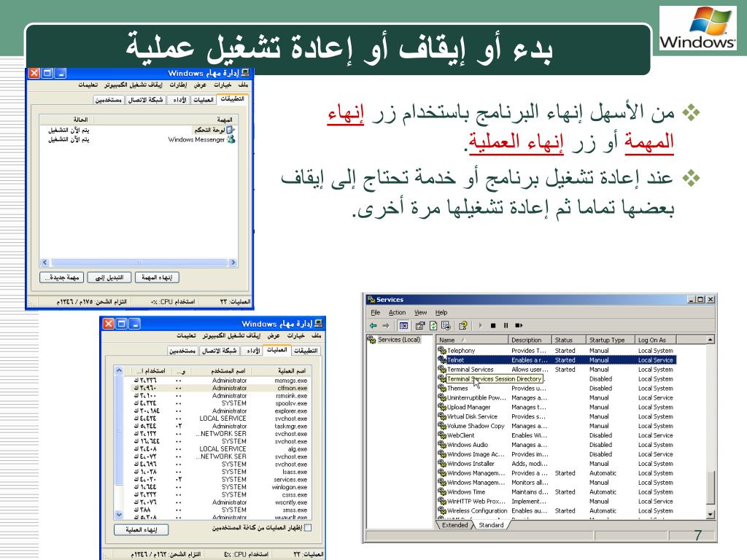Open ملف menu in applications Task Manager
747x560 pixels.
tap(243, 85)
